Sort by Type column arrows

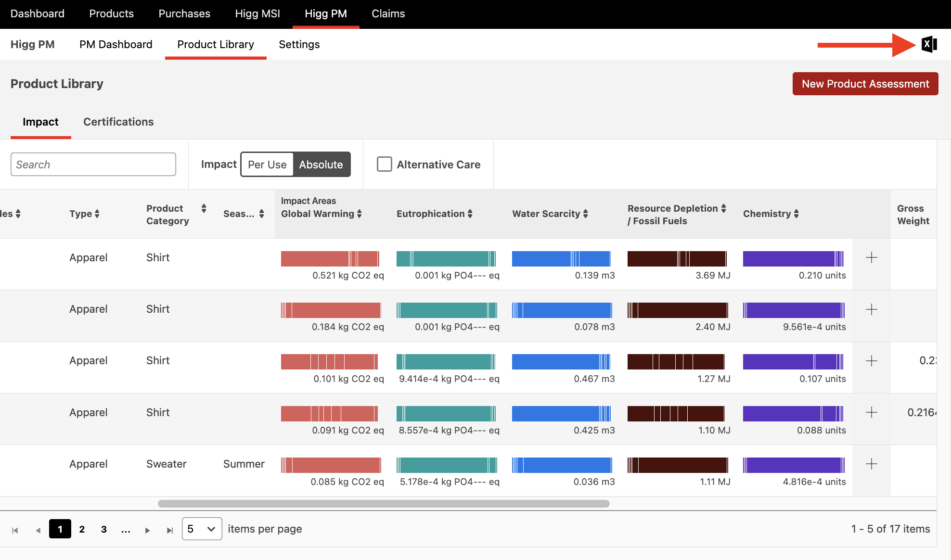97,214
